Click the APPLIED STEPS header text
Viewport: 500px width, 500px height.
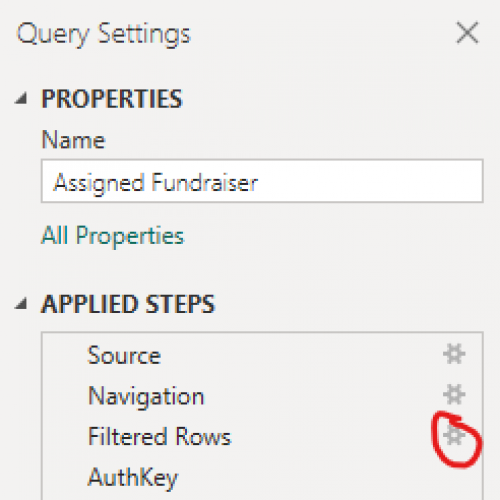coord(128,304)
